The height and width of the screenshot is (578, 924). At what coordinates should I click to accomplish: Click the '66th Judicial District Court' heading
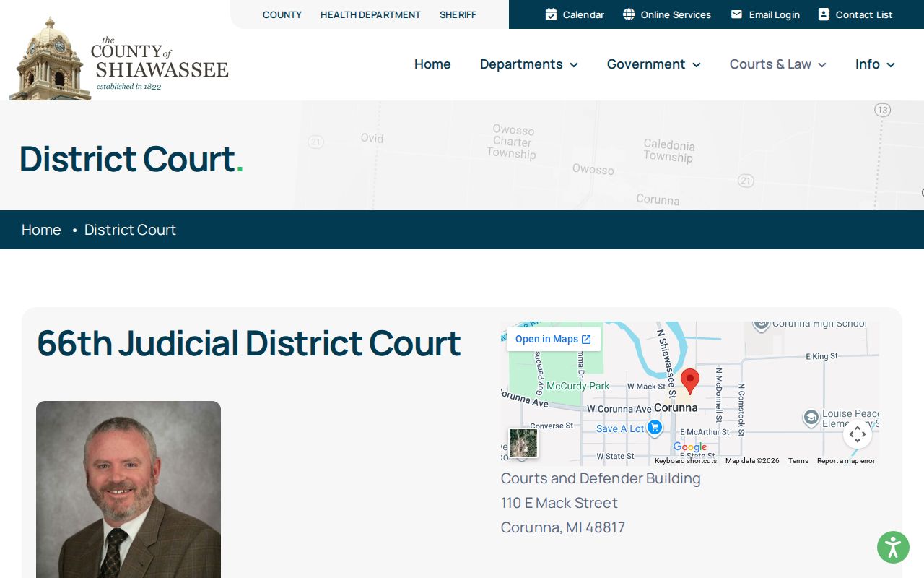coord(249,343)
